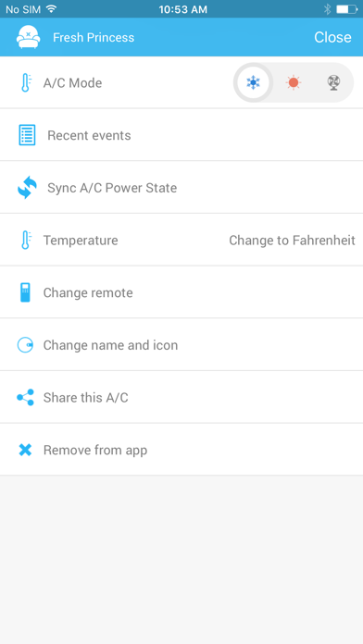This screenshot has height=644, width=363.
Task: Tap the Temperature thermometer icon
Action: [26, 240]
